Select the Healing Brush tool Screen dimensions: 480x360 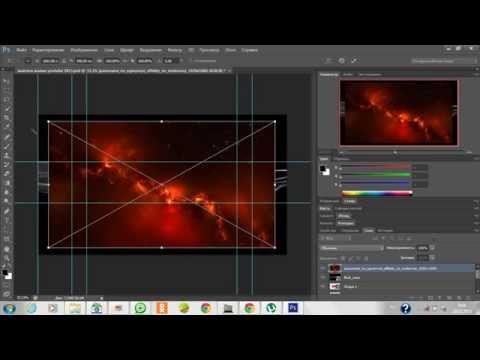pos(6,137)
